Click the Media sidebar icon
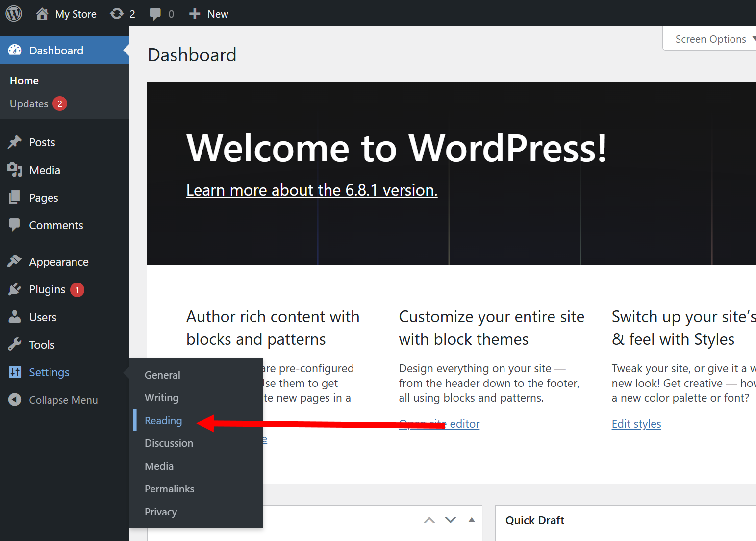The height and width of the screenshot is (541, 756). tap(15, 170)
